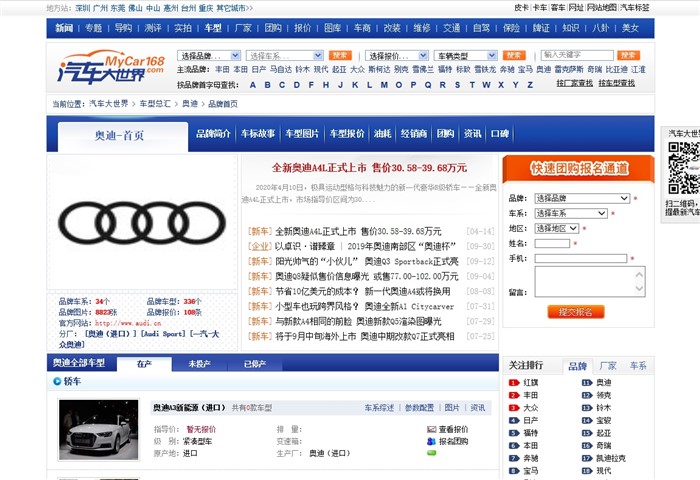Switch to 车型报价 tab
The height and width of the screenshot is (480, 700).
(x=347, y=134)
